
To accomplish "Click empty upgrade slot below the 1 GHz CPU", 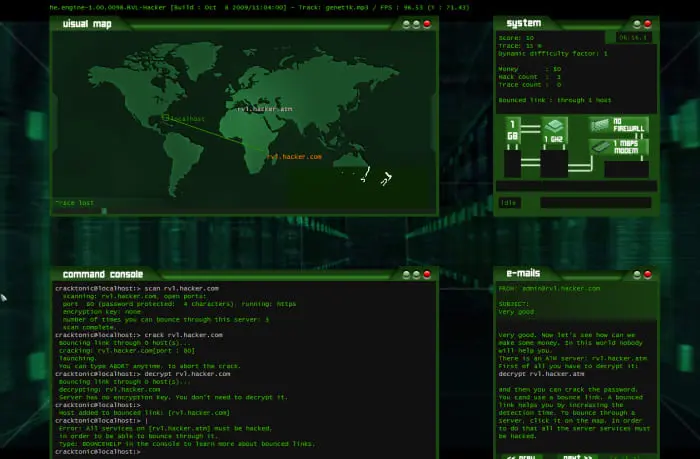I will (x=554, y=164).
